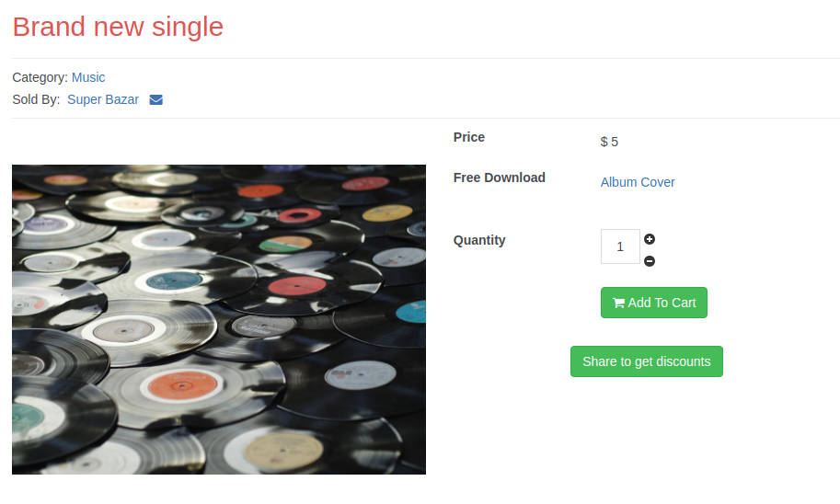This screenshot has width=840, height=504.
Task: Decrease quantity with the minus icon
Action: coord(650,261)
